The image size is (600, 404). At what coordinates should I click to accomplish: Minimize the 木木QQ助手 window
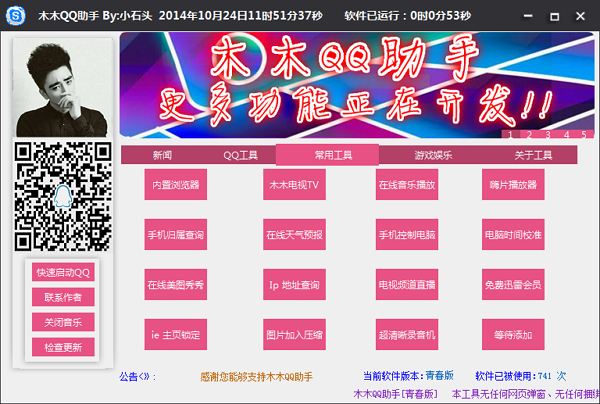point(528,16)
